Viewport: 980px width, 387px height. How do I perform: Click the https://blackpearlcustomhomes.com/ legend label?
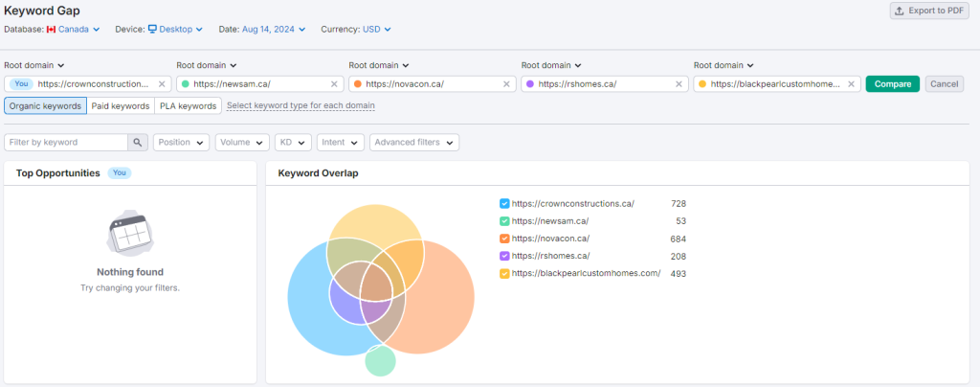click(587, 273)
